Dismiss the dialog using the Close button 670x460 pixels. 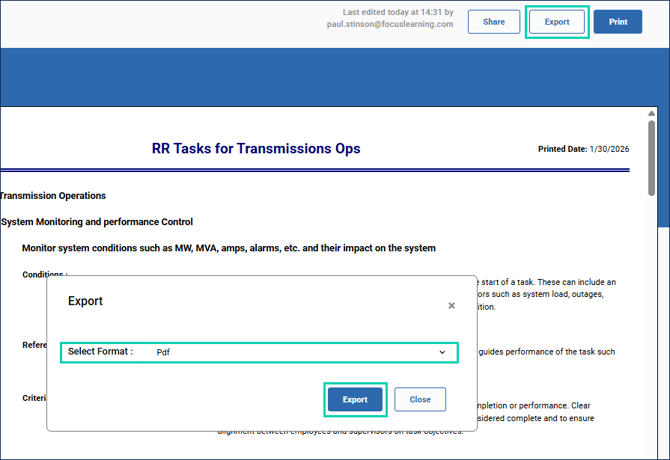pos(420,400)
